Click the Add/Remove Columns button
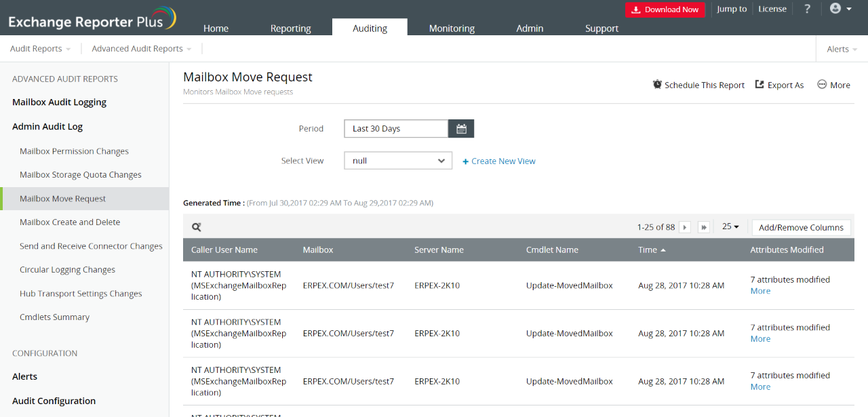868x417 pixels. click(x=801, y=228)
